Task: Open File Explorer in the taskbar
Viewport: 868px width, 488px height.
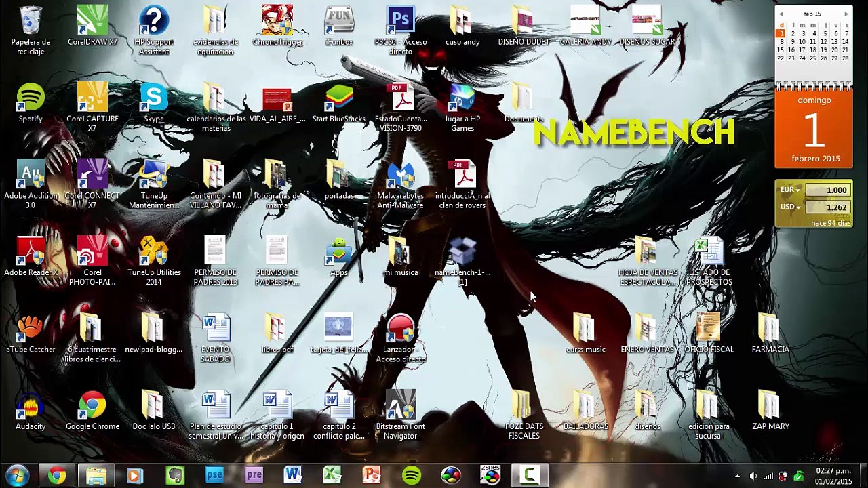Action: (96, 475)
